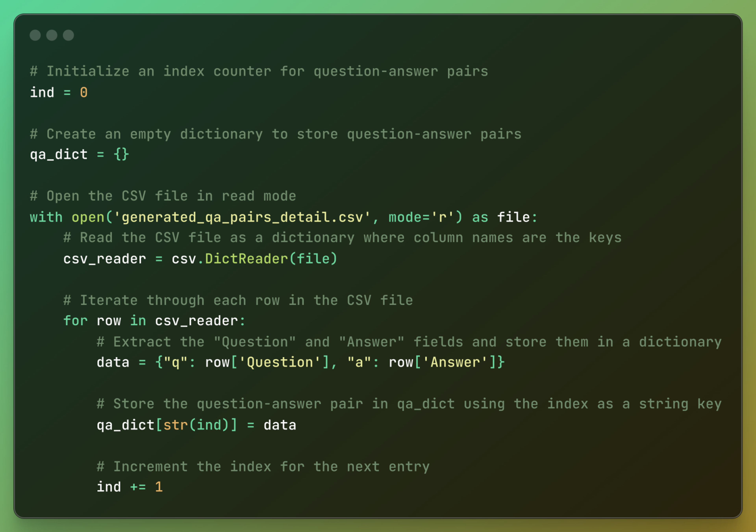
Task: Click the "q" dictionary key
Action: (175, 362)
